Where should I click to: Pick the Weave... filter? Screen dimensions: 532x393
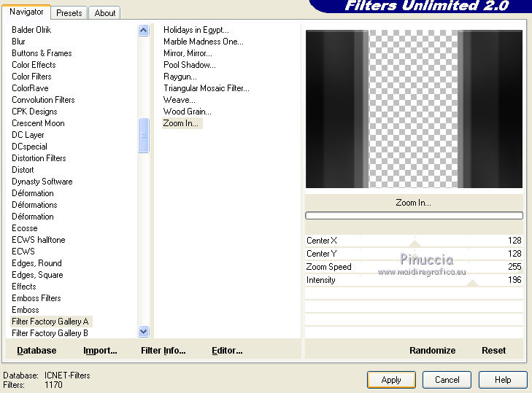tap(179, 100)
